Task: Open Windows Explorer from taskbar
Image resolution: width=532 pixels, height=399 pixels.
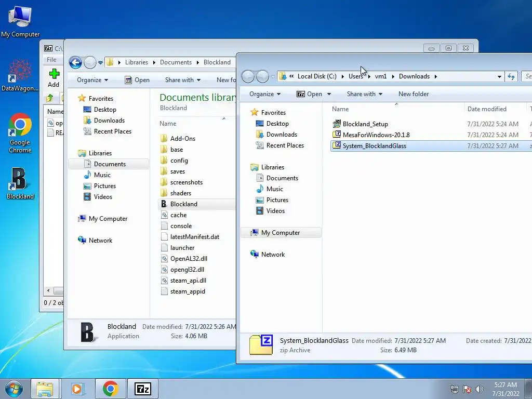Action: 45,389
